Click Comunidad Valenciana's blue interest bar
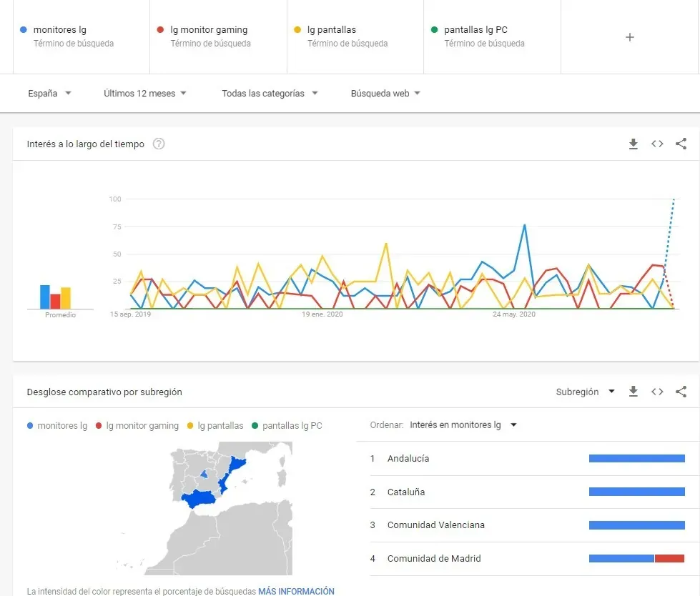The height and width of the screenshot is (596, 700). click(636, 525)
